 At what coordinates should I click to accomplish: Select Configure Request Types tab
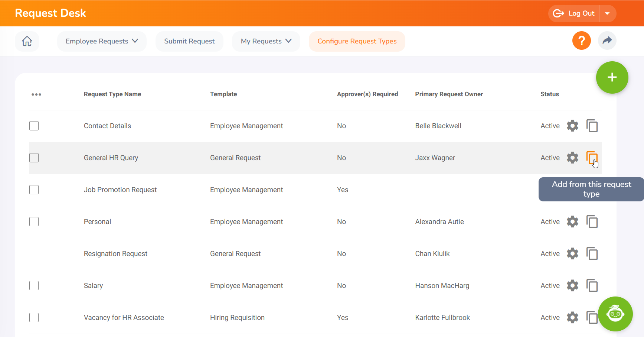pyautogui.click(x=357, y=41)
